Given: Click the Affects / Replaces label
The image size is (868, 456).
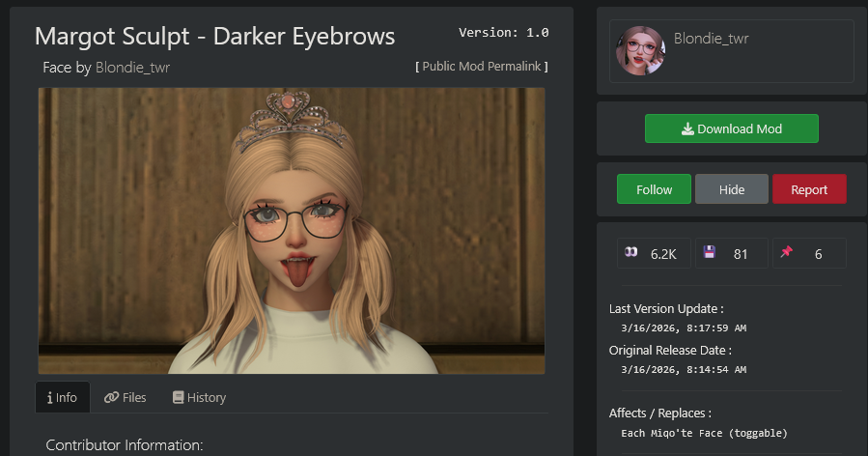Looking at the screenshot, I should tap(659, 413).
